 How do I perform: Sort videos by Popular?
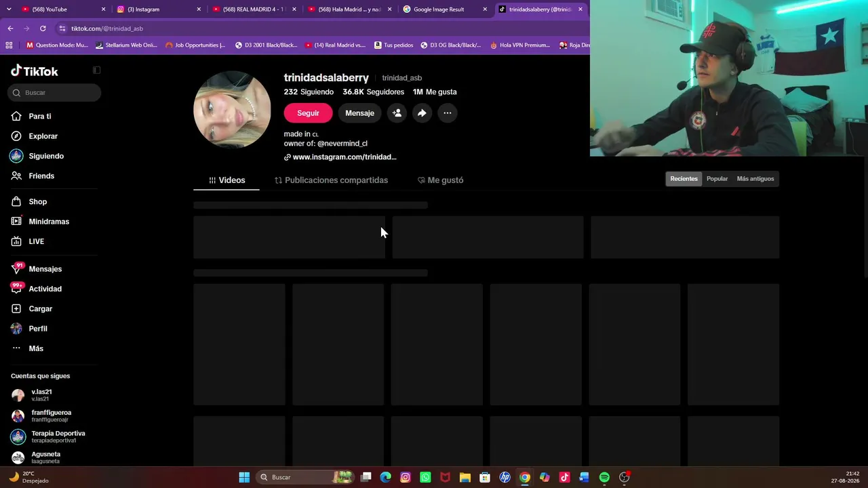[x=717, y=179]
